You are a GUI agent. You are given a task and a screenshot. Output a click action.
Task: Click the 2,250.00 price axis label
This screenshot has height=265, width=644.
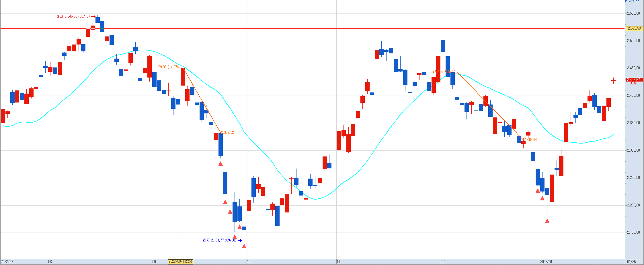pyautogui.click(x=633, y=178)
